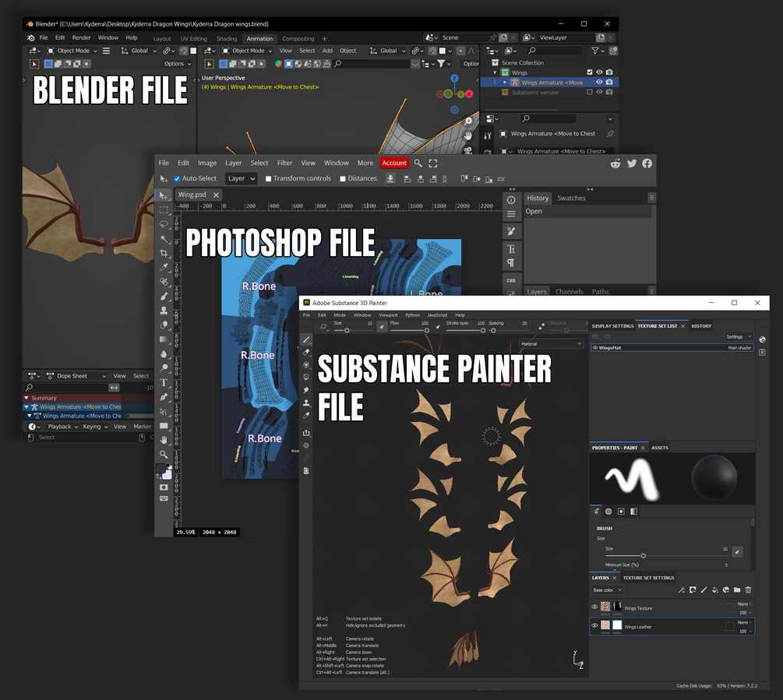Toggle visibility of WingsMat texture set

594,348
